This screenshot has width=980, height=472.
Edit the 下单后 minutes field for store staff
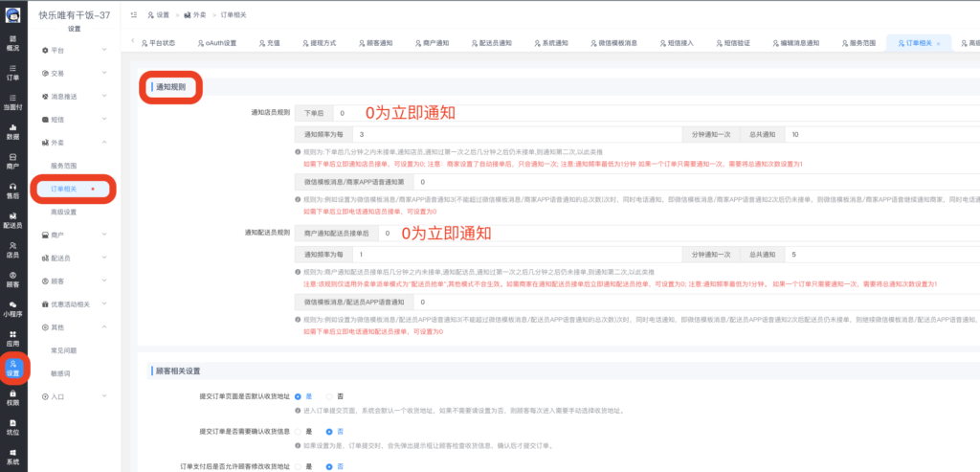tap(657, 113)
